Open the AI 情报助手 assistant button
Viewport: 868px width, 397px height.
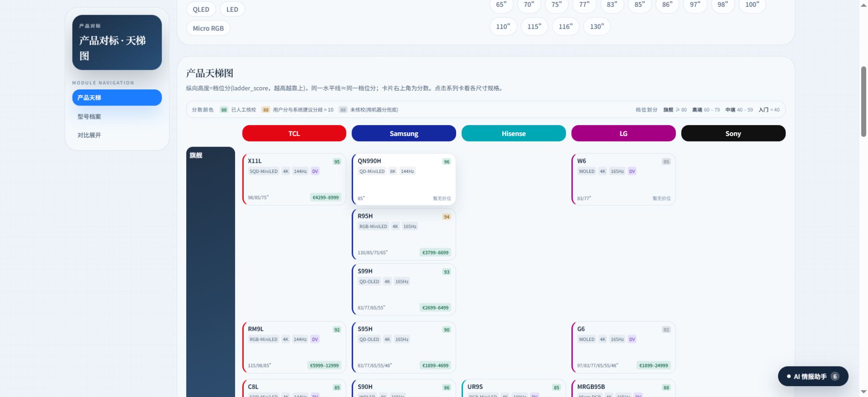pyautogui.click(x=813, y=376)
